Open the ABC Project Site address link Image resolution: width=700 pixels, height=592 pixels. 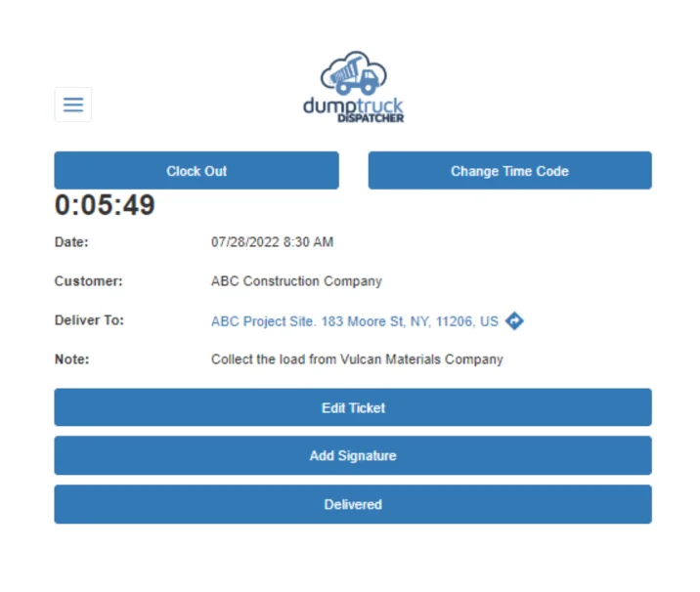(355, 320)
